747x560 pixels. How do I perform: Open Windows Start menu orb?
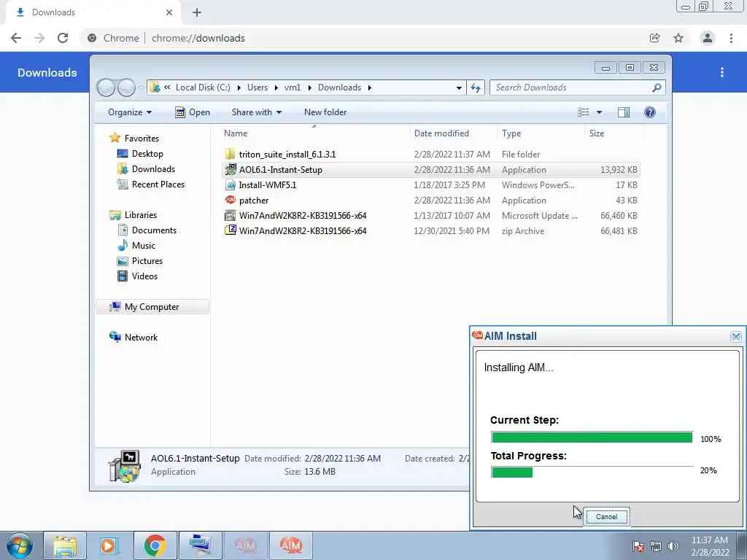point(20,545)
